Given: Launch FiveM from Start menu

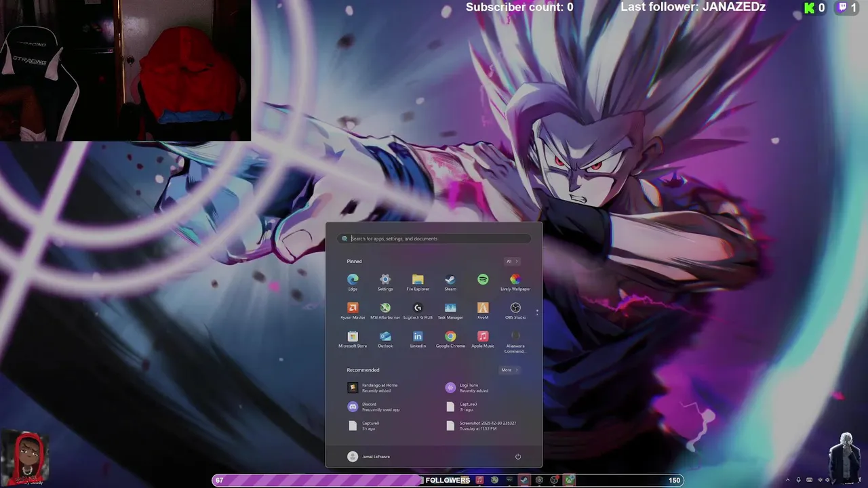Looking at the screenshot, I should click(x=483, y=310).
